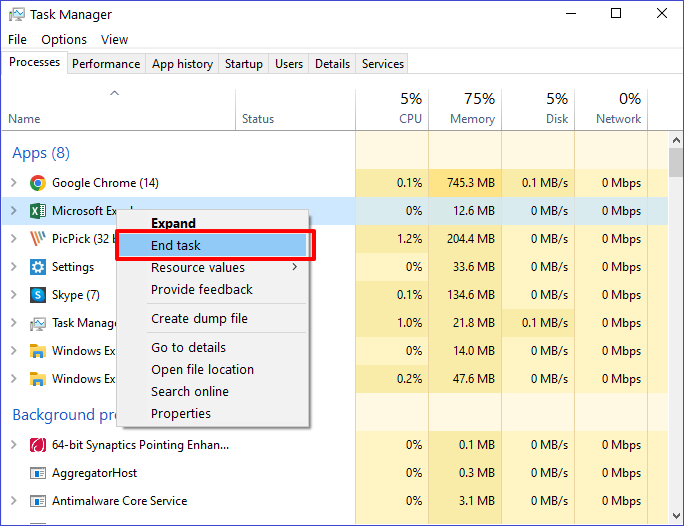The height and width of the screenshot is (526, 684).
Task: Click the Skype app icon
Action: pos(38,295)
